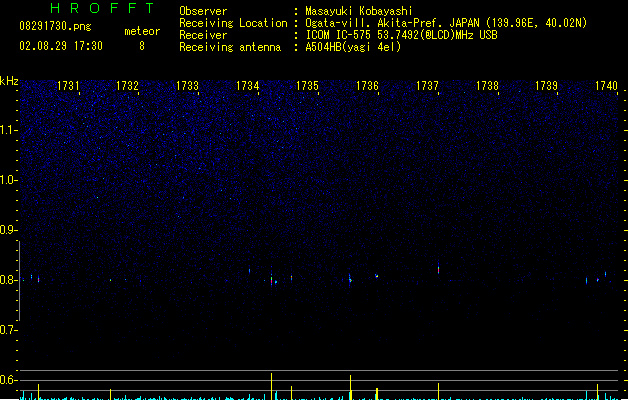
Task: Click the 1732 time axis marker
Action: [127, 86]
